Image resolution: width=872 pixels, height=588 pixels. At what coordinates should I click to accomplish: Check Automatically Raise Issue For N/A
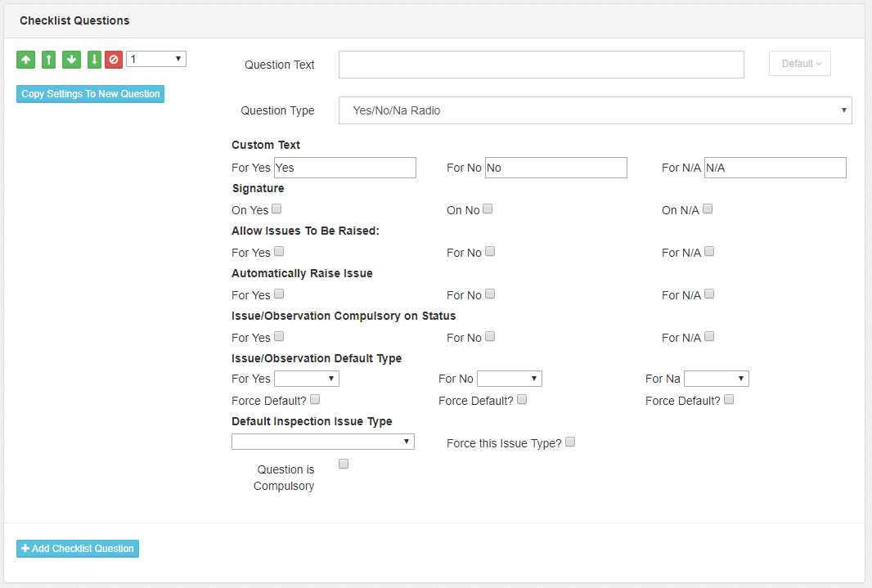point(709,294)
